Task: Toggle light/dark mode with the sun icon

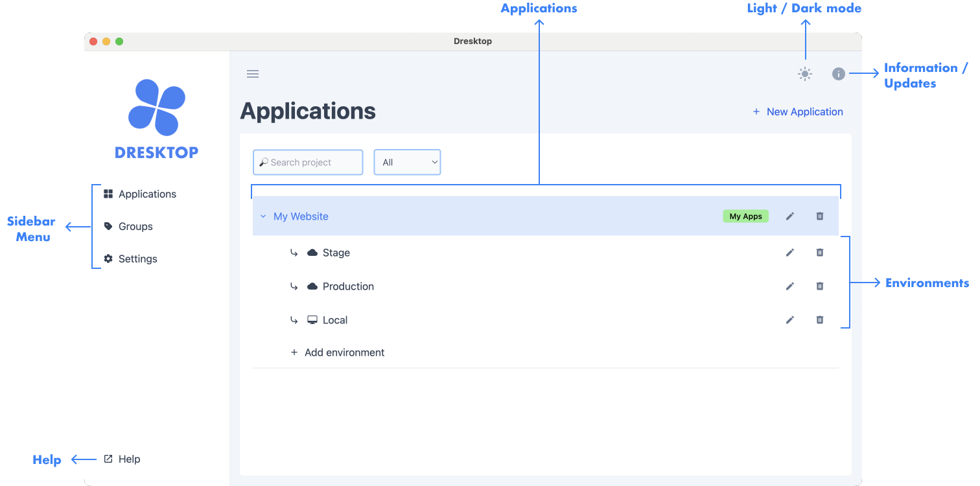Action: coord(804,74)
